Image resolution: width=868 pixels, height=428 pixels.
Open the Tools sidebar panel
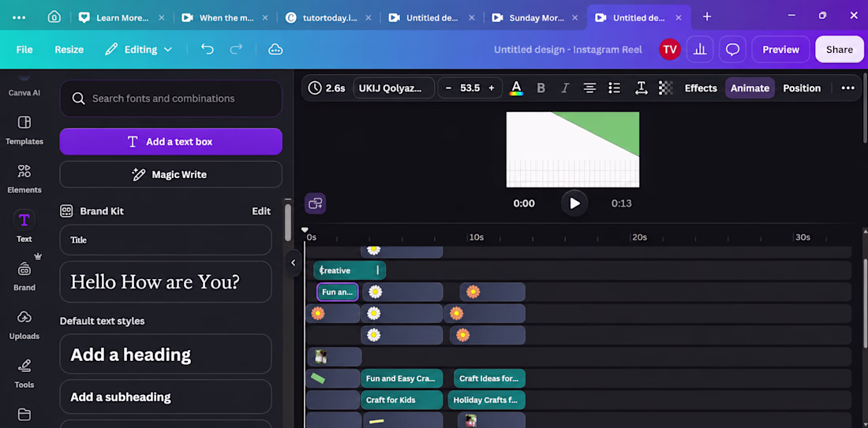pyautogui.click(x=24, y=374)
